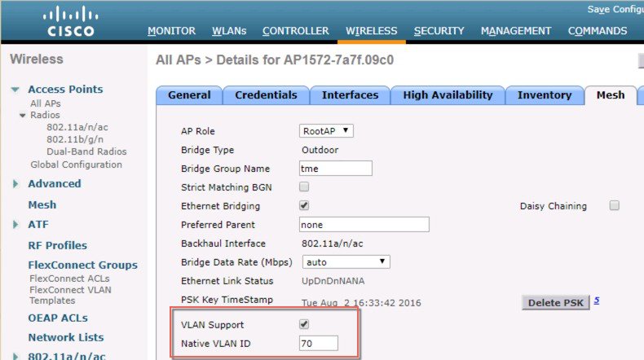This screenshot has width=644, height=360.
Task: Open RF Profiles in sidebar
Action: click(58, 245)
